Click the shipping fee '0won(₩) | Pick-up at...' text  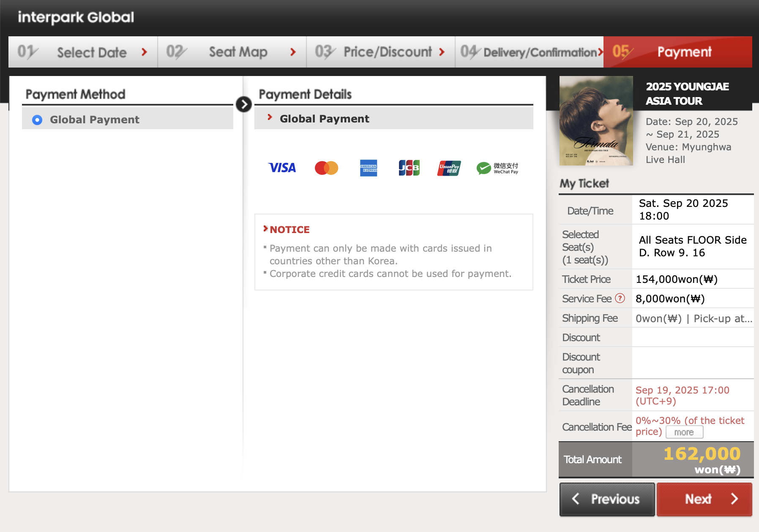[x=694, y=318]
